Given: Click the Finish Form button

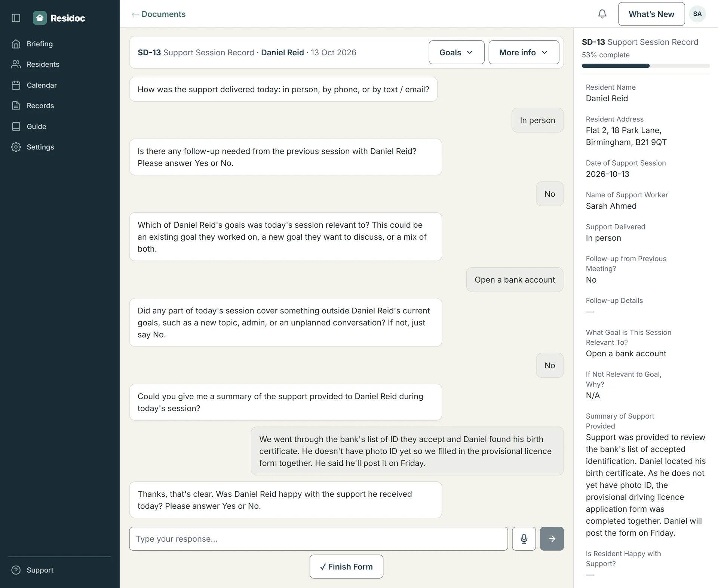Looking at the screenshot, I should (x=346, y=567).
